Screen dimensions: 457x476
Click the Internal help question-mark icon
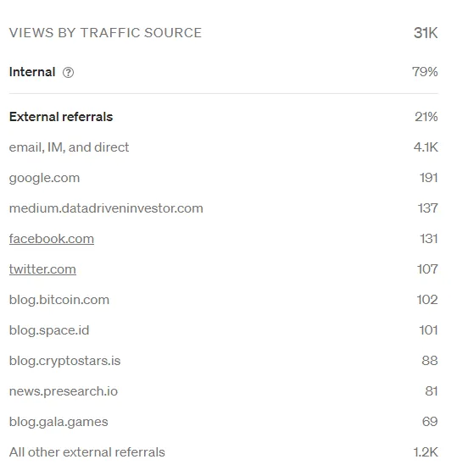click(68, 73)
